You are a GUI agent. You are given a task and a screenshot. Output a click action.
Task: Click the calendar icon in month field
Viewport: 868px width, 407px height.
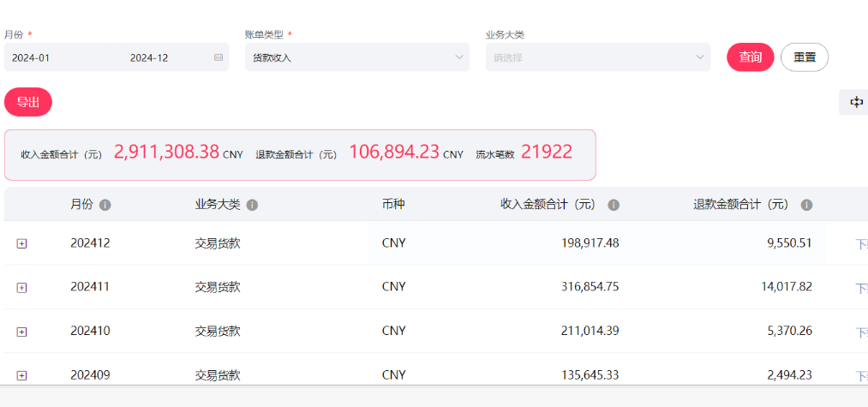pyautogui.click(x=218, y=57)
